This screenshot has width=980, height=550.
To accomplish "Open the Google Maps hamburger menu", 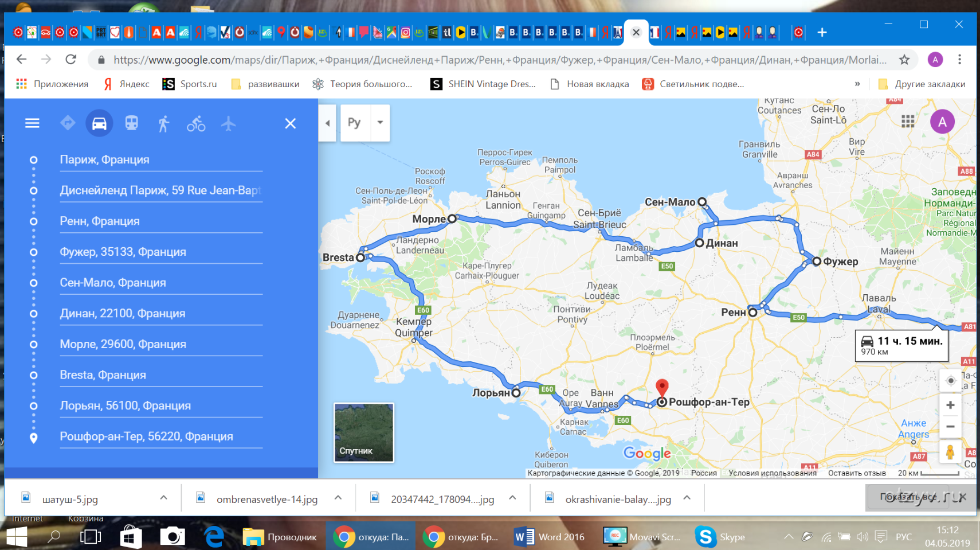I will [32, 123].
